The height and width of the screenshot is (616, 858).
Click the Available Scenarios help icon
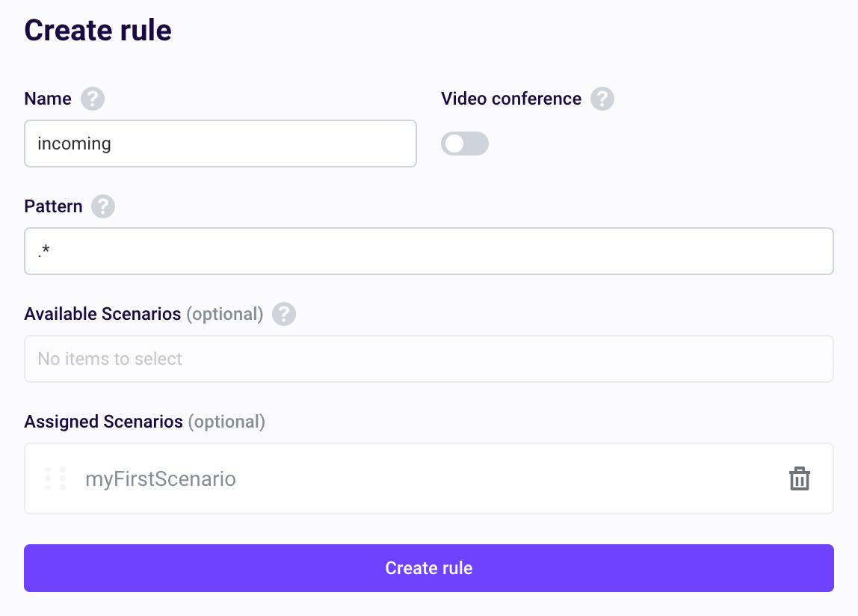point(283,315)
